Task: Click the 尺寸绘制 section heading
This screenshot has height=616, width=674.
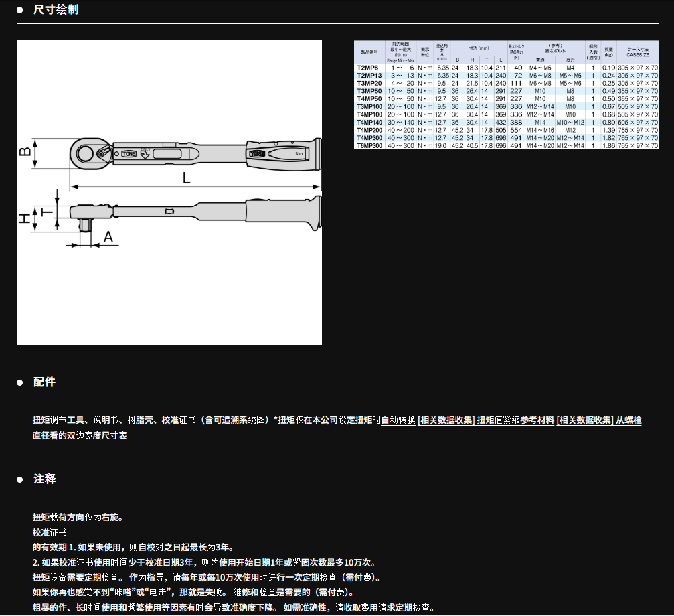Action: [x=56, y=10]
